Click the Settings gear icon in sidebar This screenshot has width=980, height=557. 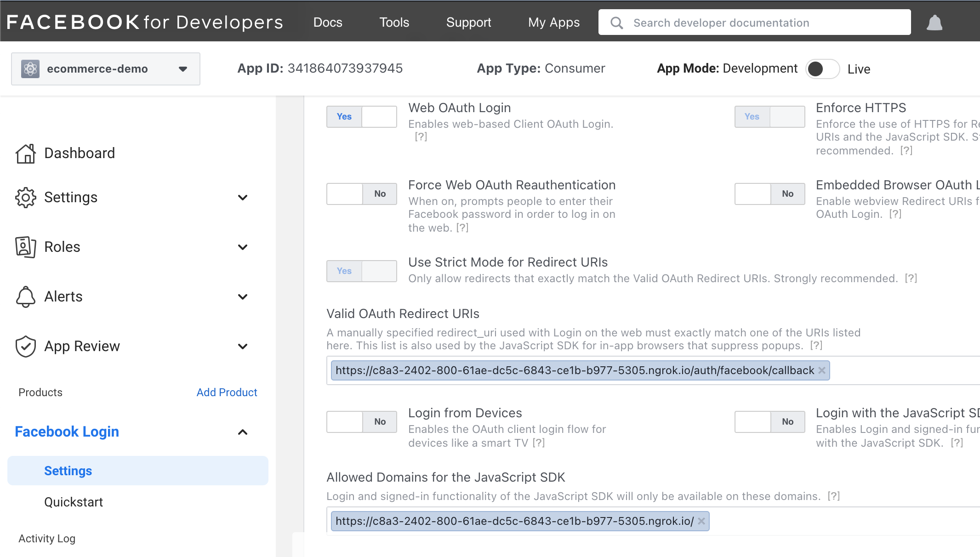pos(26,198)
